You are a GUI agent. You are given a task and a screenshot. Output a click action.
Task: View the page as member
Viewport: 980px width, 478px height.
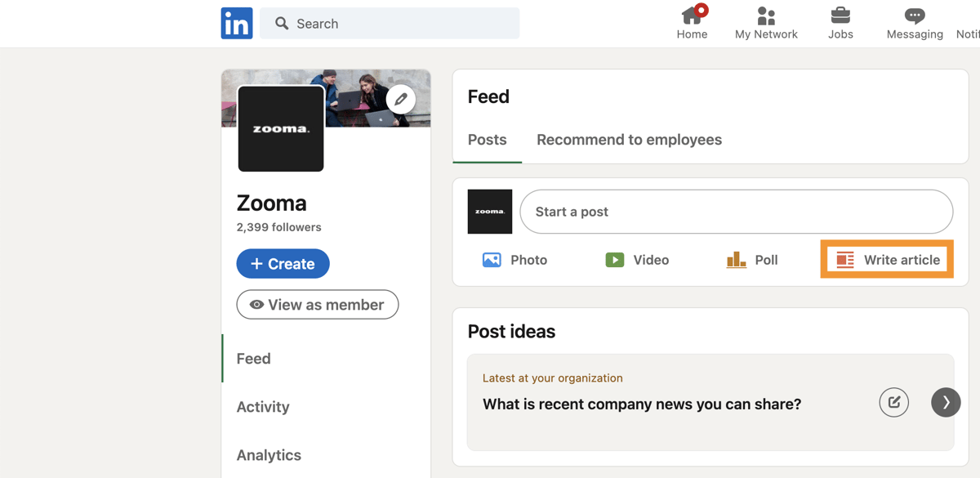317,304
